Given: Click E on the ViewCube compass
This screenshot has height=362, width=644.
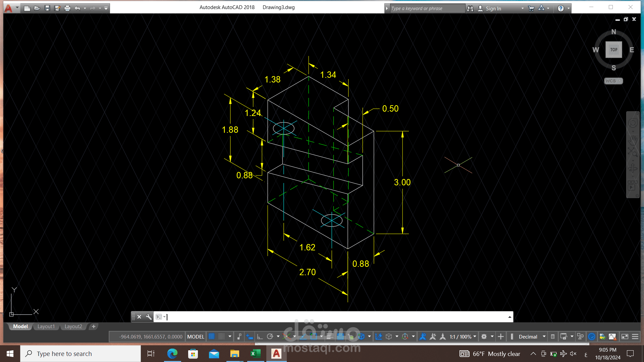Looking at the screenshot, I should [632, 50].
